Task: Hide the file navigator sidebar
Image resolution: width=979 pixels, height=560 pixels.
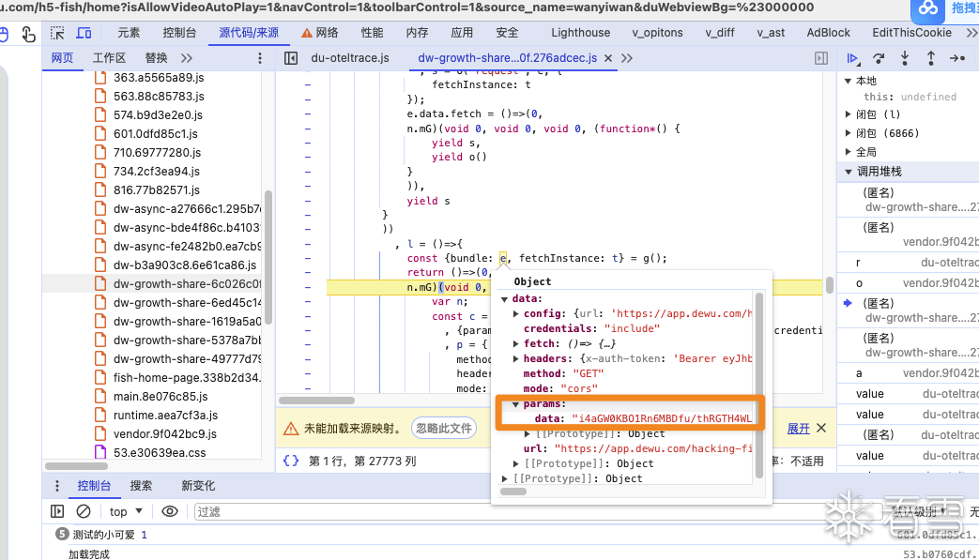Action: point(291,58)
